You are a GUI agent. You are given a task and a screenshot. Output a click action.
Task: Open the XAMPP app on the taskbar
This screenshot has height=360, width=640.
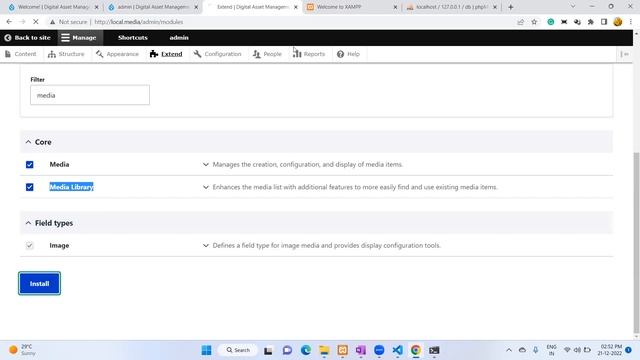click(342, 350)
